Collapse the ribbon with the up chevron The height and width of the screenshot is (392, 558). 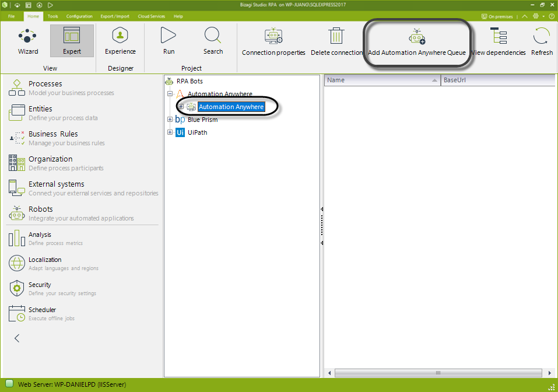[525, 16]
